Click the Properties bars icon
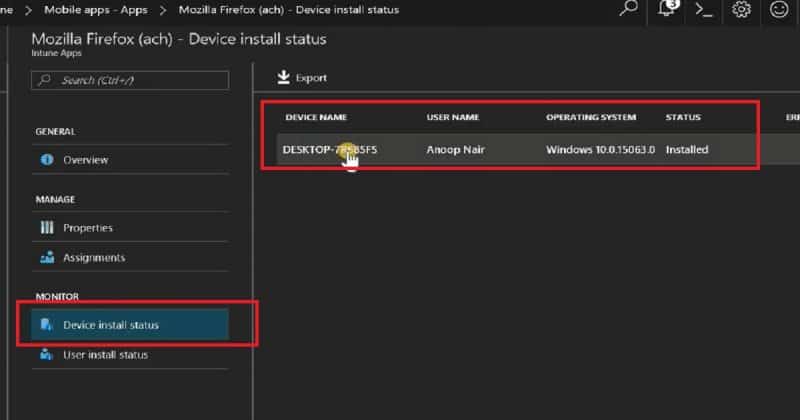Image resolution: width=800 pixels, height=420 pixels. 47,228
